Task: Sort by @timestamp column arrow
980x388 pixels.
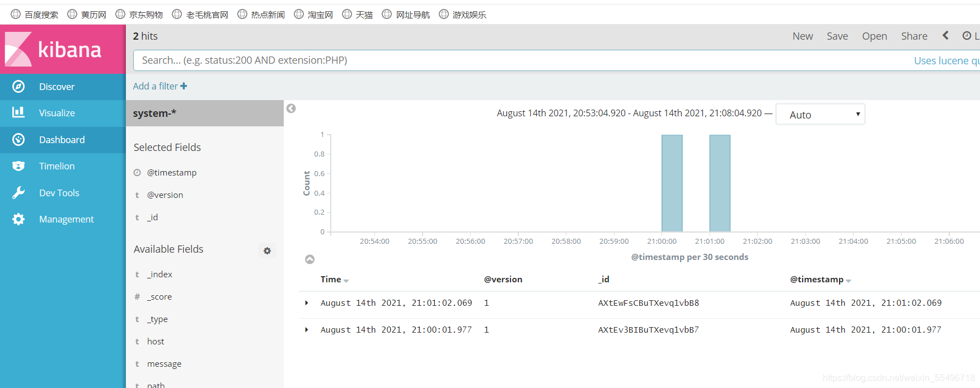Action: click(848, 281)
